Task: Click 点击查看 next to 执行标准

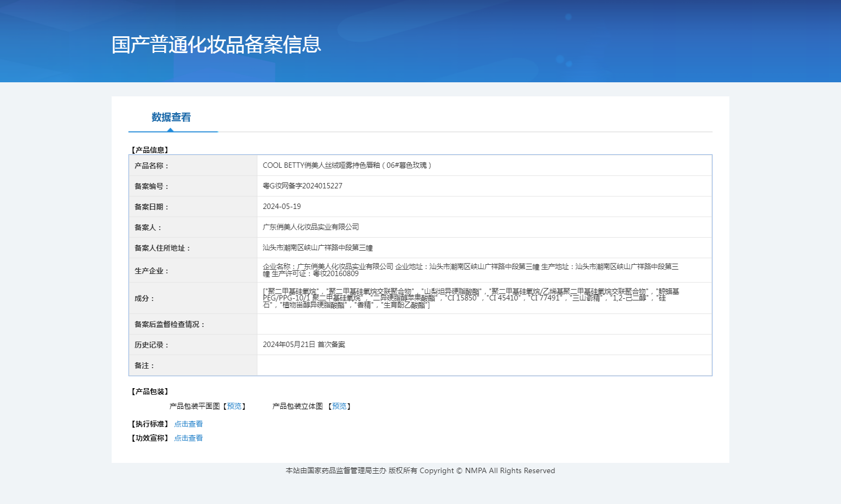Action: 188,424
